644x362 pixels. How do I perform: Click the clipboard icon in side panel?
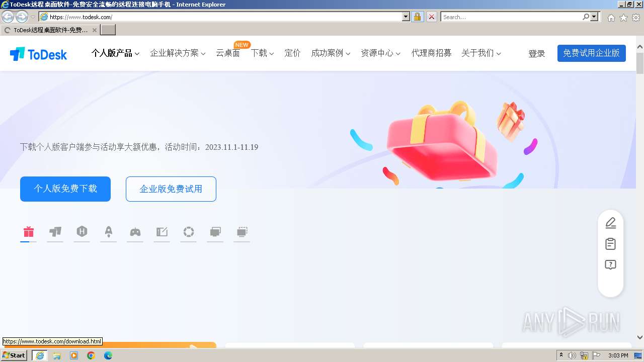610,244
